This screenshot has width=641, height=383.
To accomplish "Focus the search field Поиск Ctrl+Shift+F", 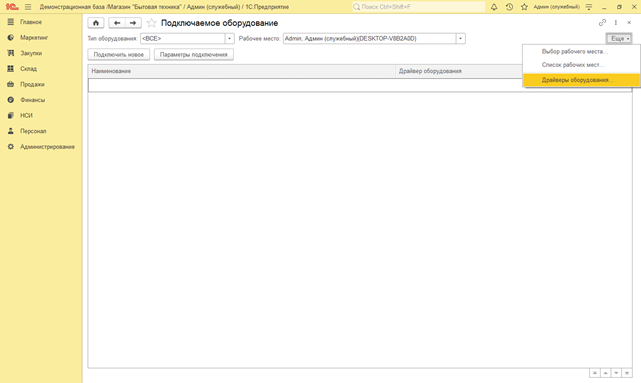I will tap(419, 7).
